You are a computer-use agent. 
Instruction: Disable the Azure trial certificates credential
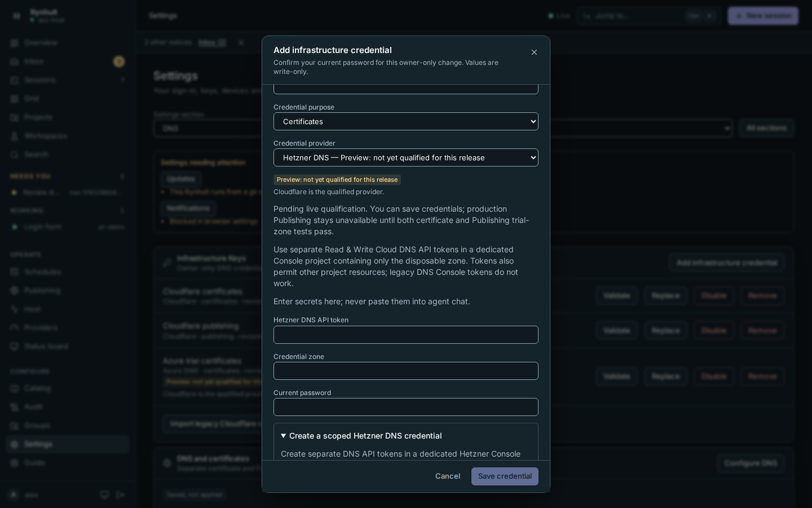click(714, 376)
